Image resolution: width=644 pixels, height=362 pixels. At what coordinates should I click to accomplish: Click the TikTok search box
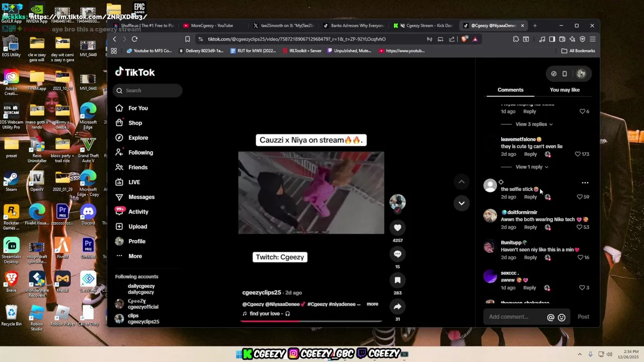tap(148, 90)
